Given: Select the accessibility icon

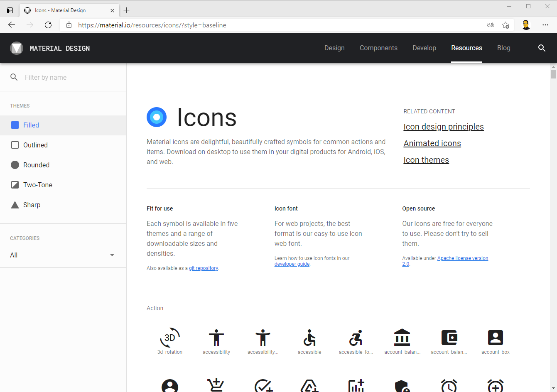Looking at the screenshot, I should 216,338.
